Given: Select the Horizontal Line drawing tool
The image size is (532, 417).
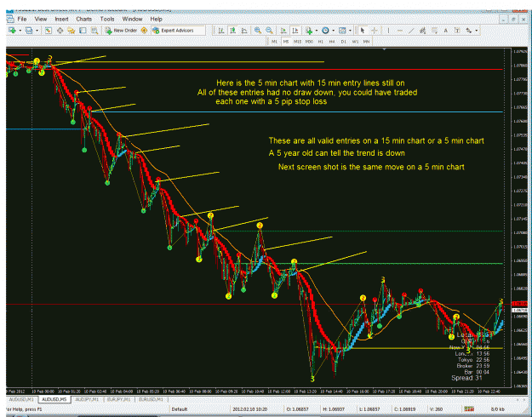Looking at the screenshot, I should tap(400, 31).
